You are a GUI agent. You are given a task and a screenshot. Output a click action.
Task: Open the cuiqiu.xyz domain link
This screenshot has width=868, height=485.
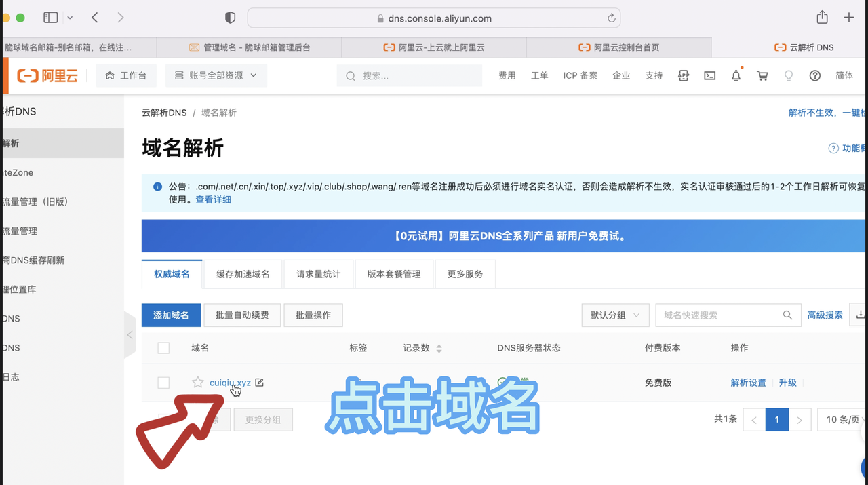[x=230, y=383]
